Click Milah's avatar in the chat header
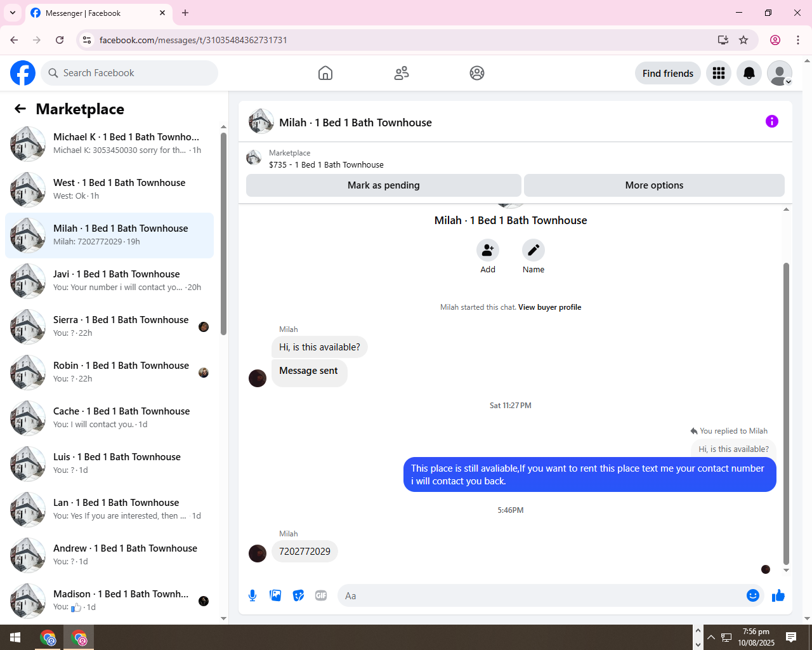 [261, 121]
